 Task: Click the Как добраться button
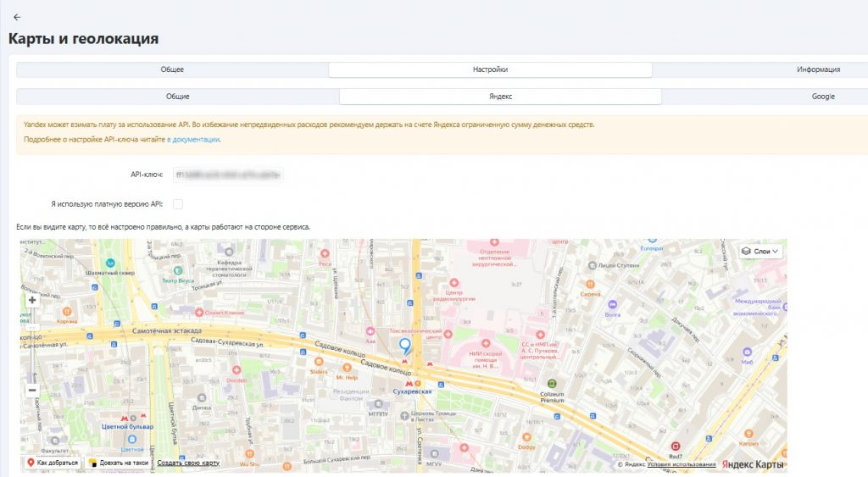pos(53,463)
